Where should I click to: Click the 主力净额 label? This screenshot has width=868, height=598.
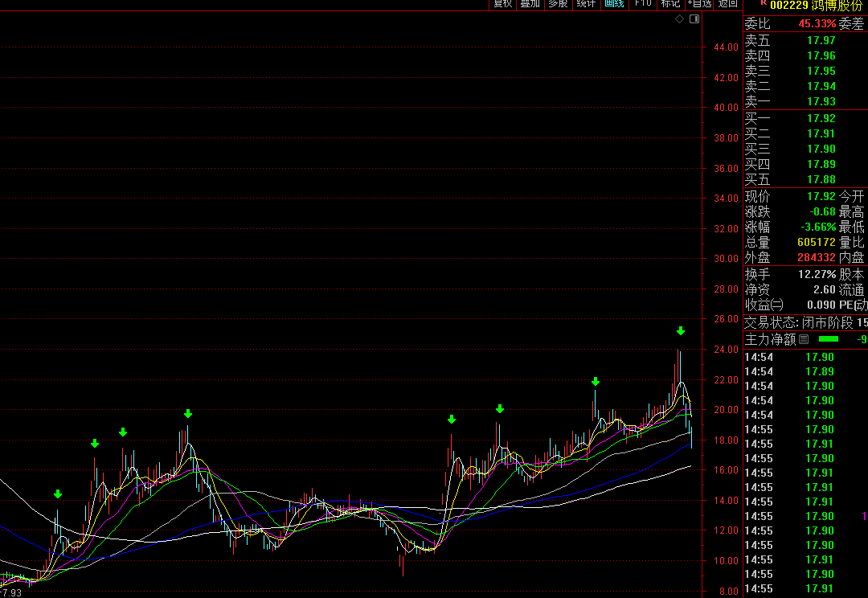tap(770, 339)
